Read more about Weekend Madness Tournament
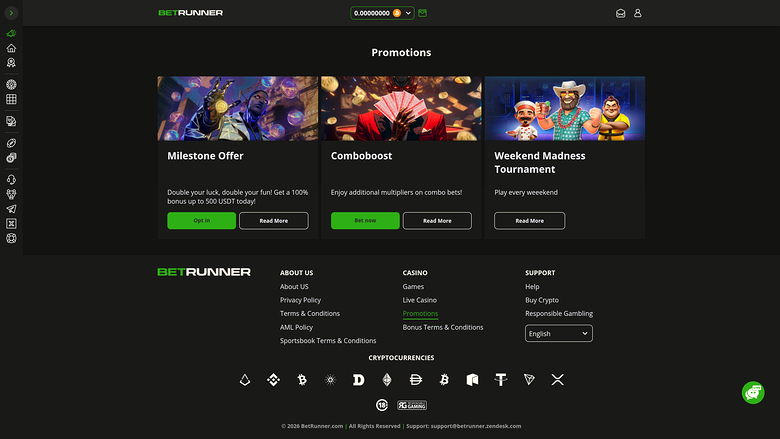Viewport: 780px width, 439px height. pyautogui.click(x=530, y=221)
